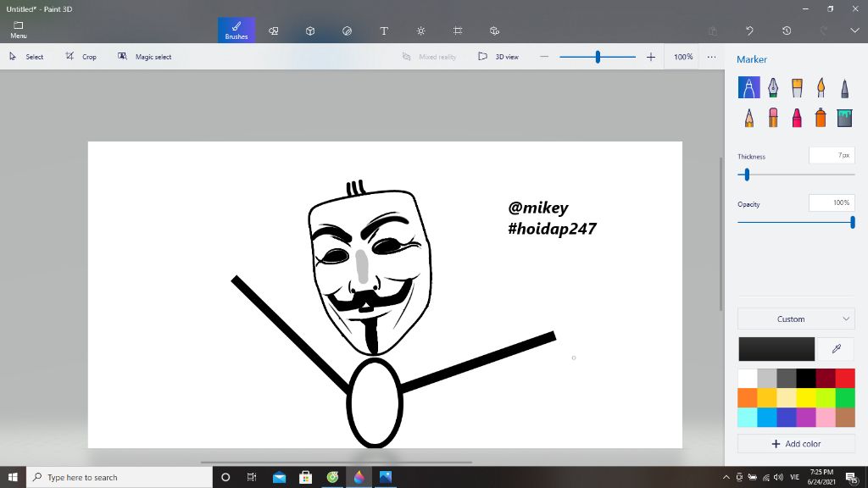Open the History clock icon
Screen dimensions: 868x488
point(787,31)
